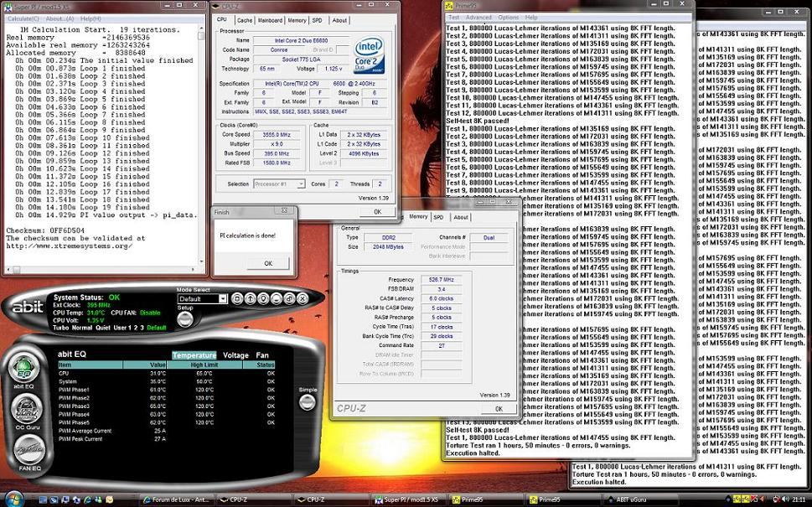
Task: Open the abit EQ panel icon
Action: pos(23,368)
